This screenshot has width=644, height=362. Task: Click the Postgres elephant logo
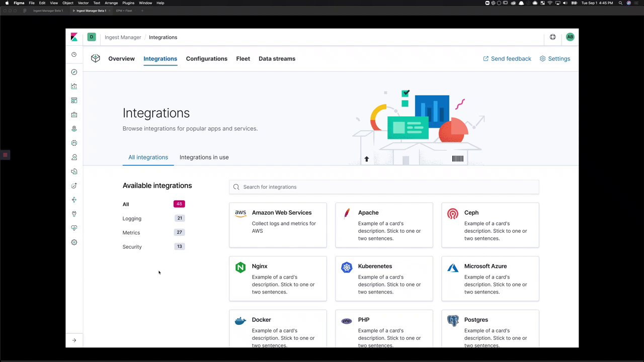coord(453,321)
